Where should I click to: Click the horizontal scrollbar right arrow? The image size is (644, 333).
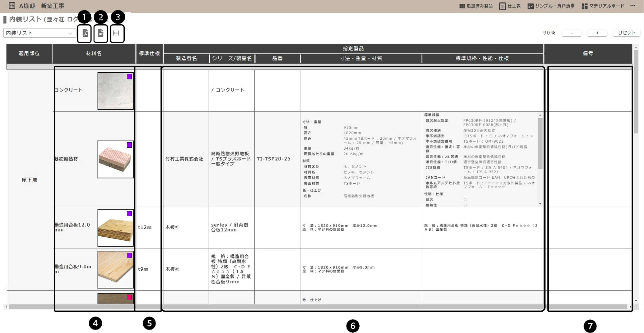631,307
